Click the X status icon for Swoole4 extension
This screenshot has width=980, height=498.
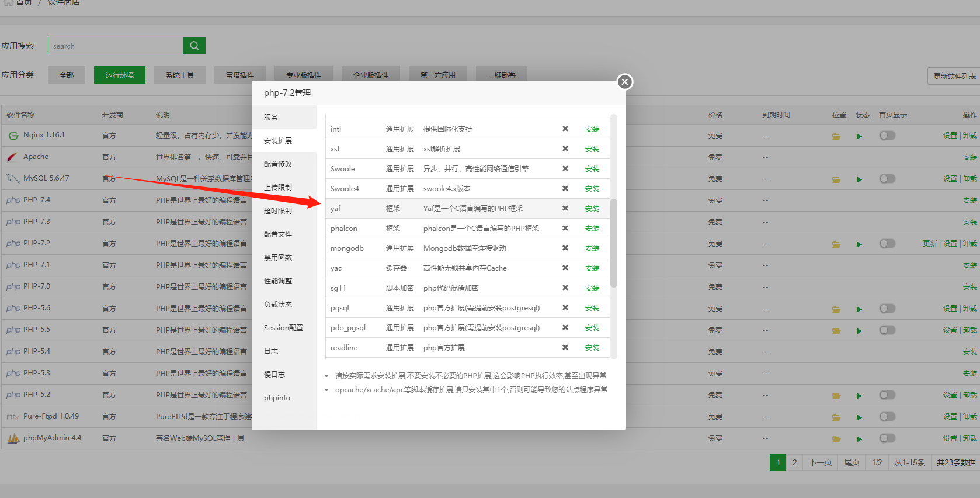pyautogui.click(x=565, y=188)
